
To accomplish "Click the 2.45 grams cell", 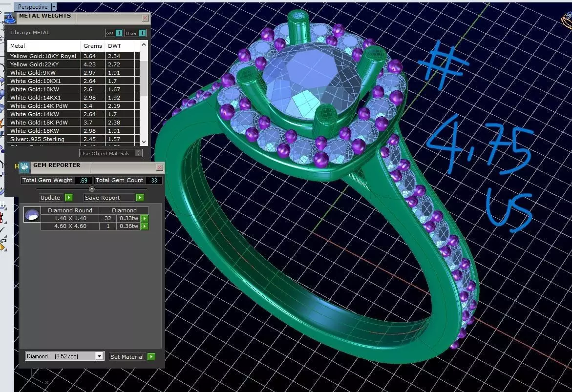I will coord(93,139).
